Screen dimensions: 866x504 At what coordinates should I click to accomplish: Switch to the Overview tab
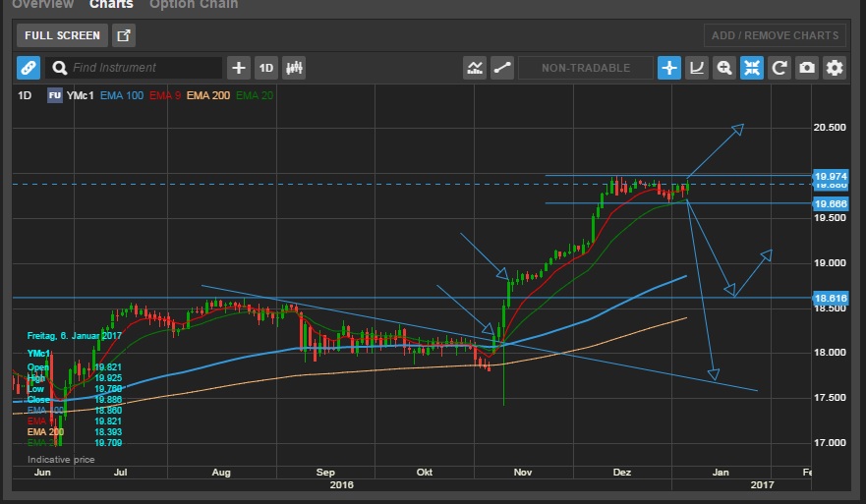(43, 4)
